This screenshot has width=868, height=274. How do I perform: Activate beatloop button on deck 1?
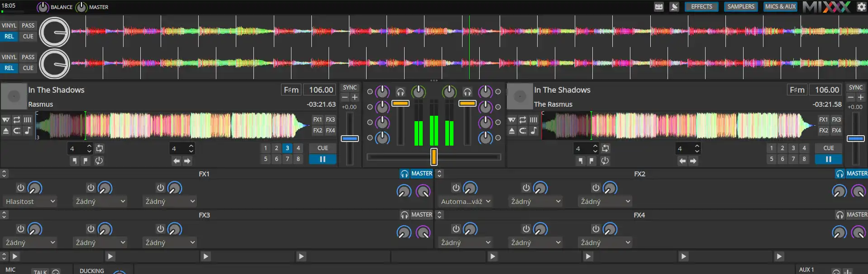[100, 148]
